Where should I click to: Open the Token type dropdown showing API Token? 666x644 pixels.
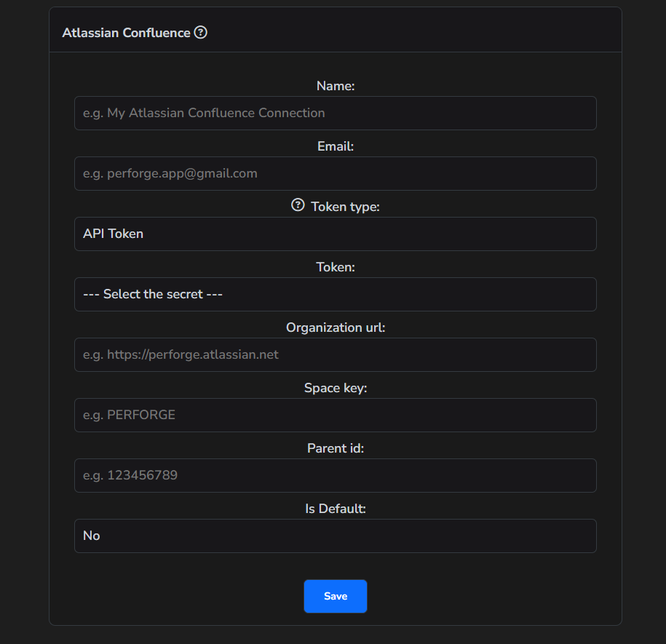pos(335,234)
